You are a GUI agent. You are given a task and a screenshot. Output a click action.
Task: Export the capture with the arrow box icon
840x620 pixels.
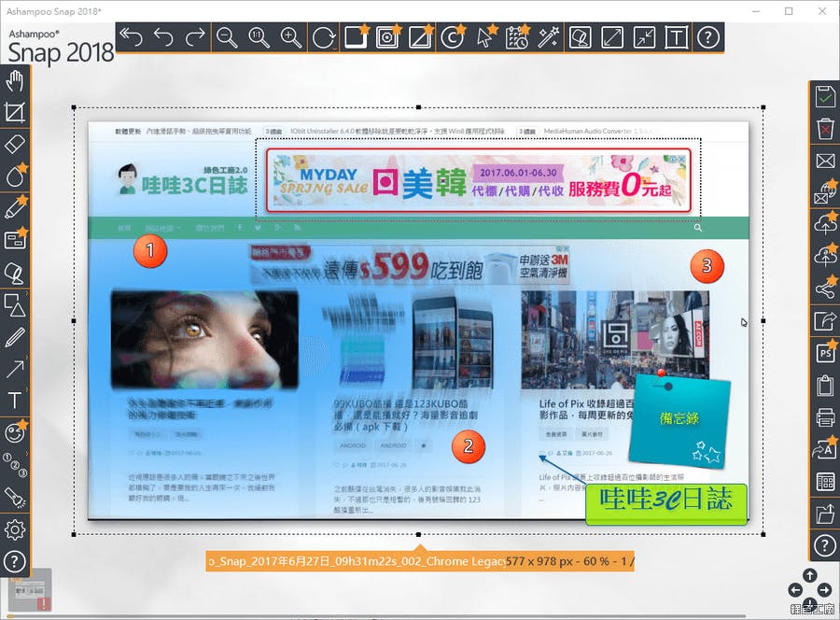[825, 321]
